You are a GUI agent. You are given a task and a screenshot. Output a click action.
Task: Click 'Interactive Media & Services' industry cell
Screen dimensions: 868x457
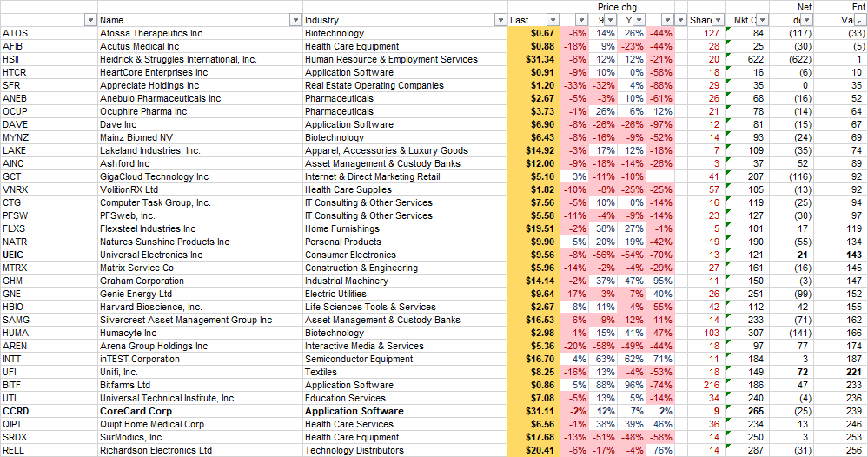click(405, 346)
